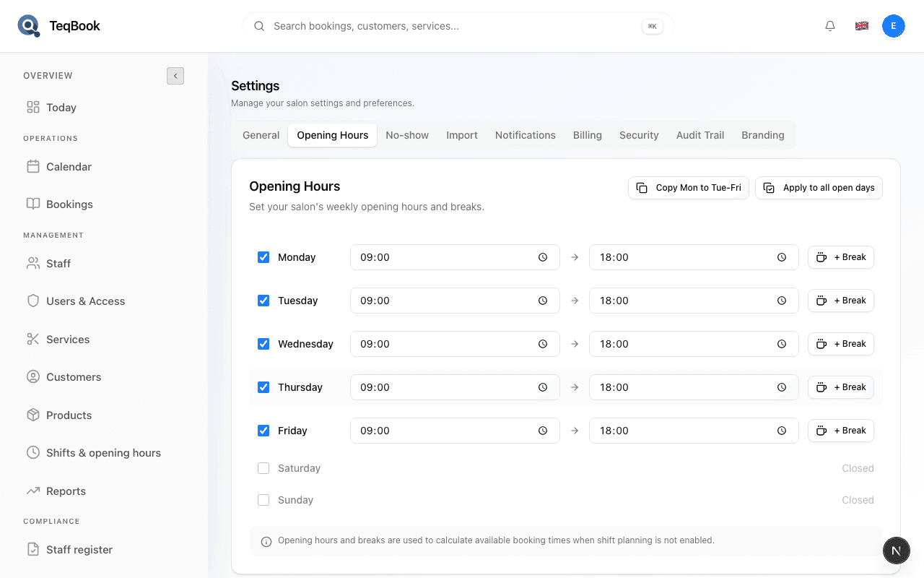
Task: Add a break for Wednesday
Action: pyautogui.click(x=841, y=344)
